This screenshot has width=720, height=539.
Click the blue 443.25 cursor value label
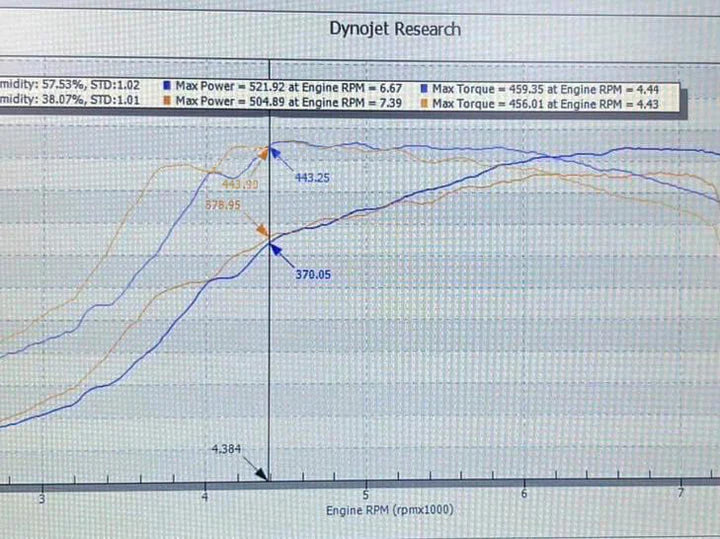pos(312,177)
